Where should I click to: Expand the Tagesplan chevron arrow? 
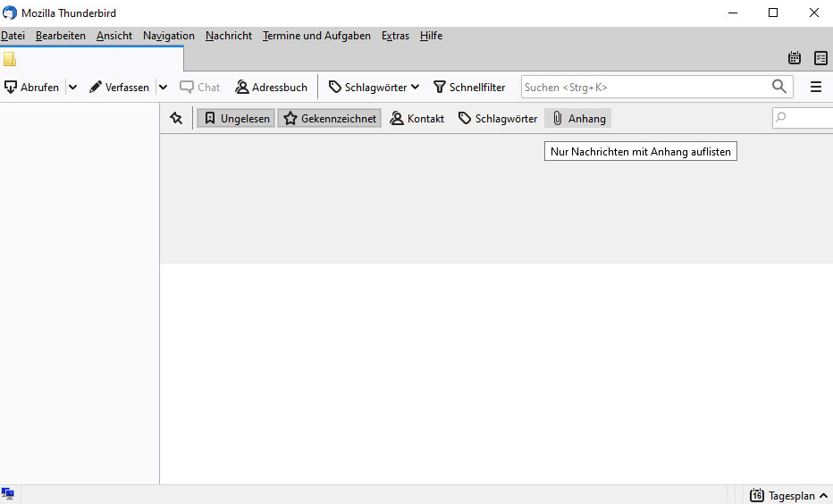[x=823, y=495]
